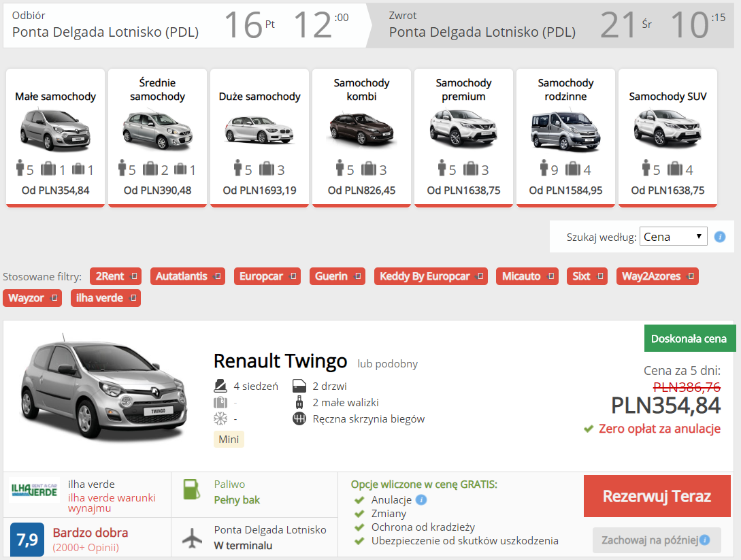
Task: Edit Zwrot return location Ponta Delgada
Action: [x=482, y=32]
